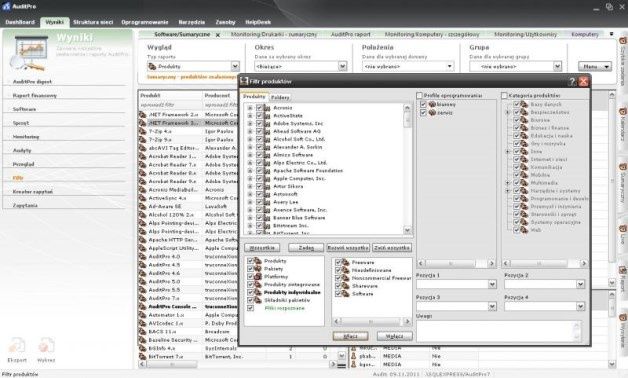Open the Pozycja 4 dropdown
Viewport: 628px width, 378px height.
coord(580,306)
